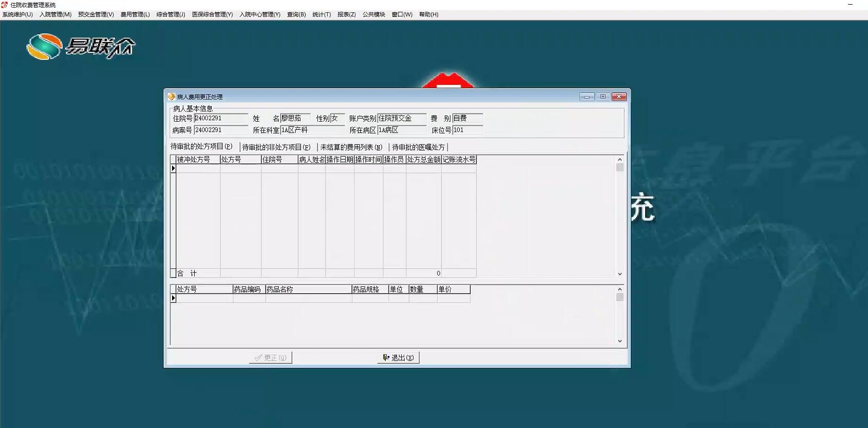This screenshot has width=868, height=428.
Task: Click the 病案号 input field
Action: pos(221,130)
